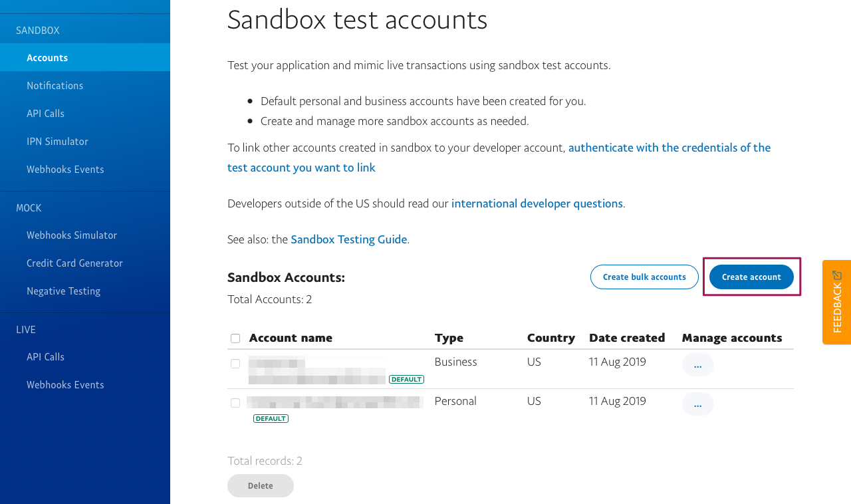851x504 pixels.
Task: Open the Feedback side tab
Action: [836, 303]
